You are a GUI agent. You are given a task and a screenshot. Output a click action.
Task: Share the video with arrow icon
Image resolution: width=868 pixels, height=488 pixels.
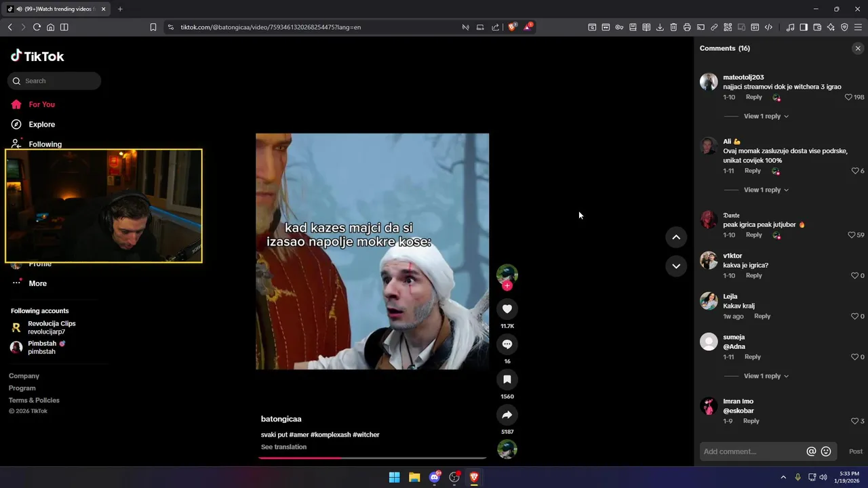point(507,415)
